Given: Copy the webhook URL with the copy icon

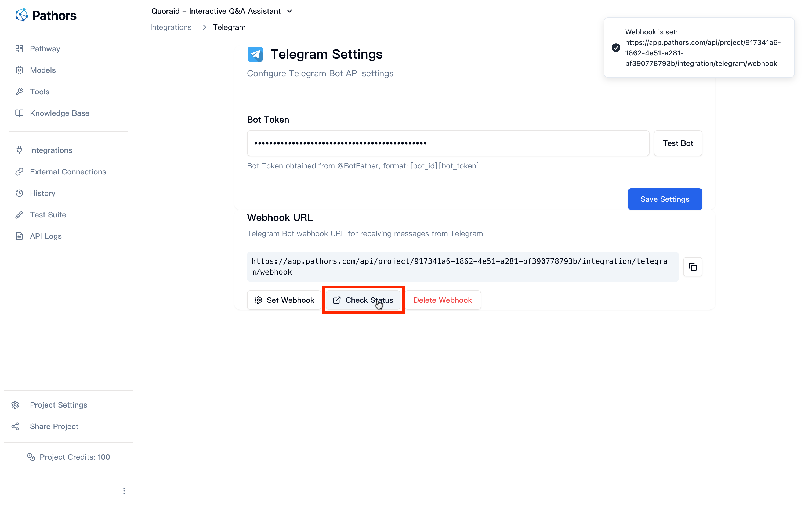Looking at the screenshot, I should (693, 266).
